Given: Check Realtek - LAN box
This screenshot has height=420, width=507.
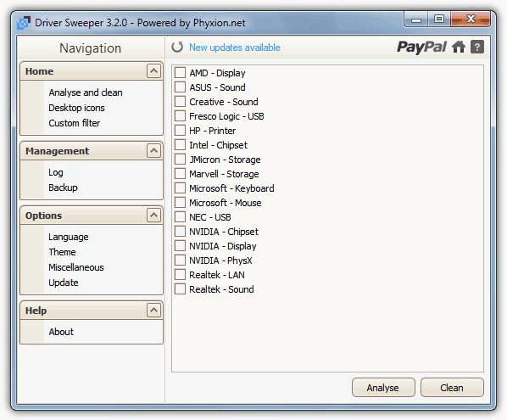Looking at the screenshot, I should point(180,275).
